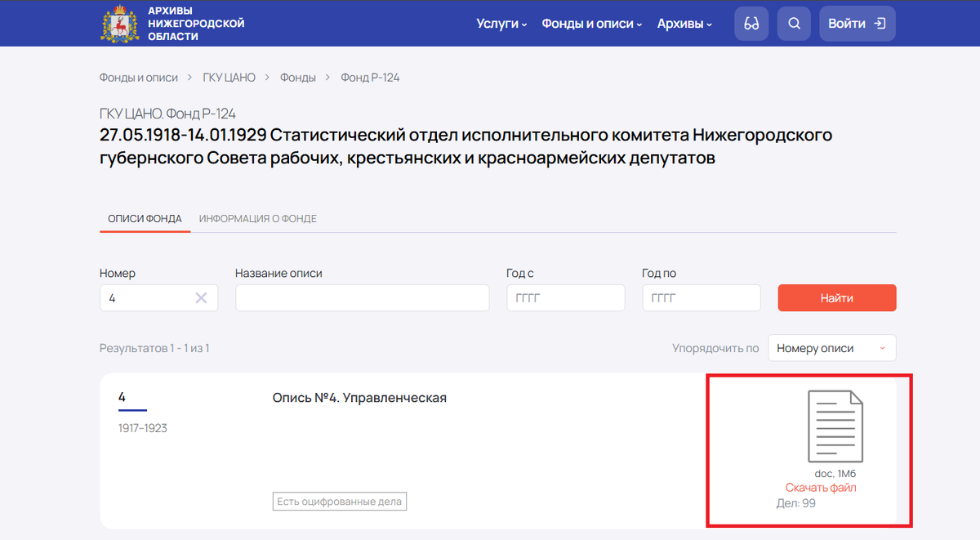980x540 pixels.
Task: Click the Есть оцифрованные дела label
Action: pos(339,501)
